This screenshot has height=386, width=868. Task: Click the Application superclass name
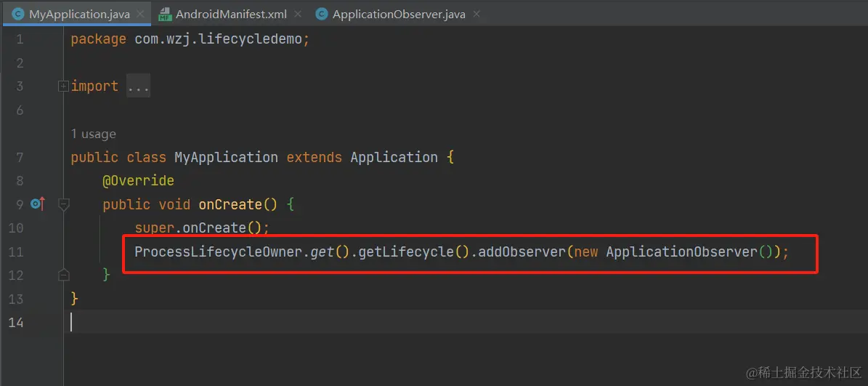pyautogui.click(x=394, y=157)
